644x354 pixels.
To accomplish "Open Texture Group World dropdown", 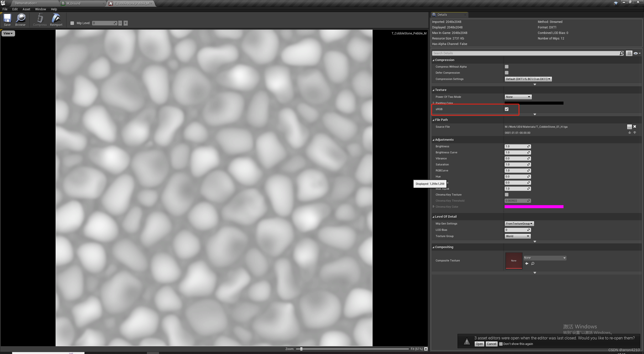I will 517,236.
